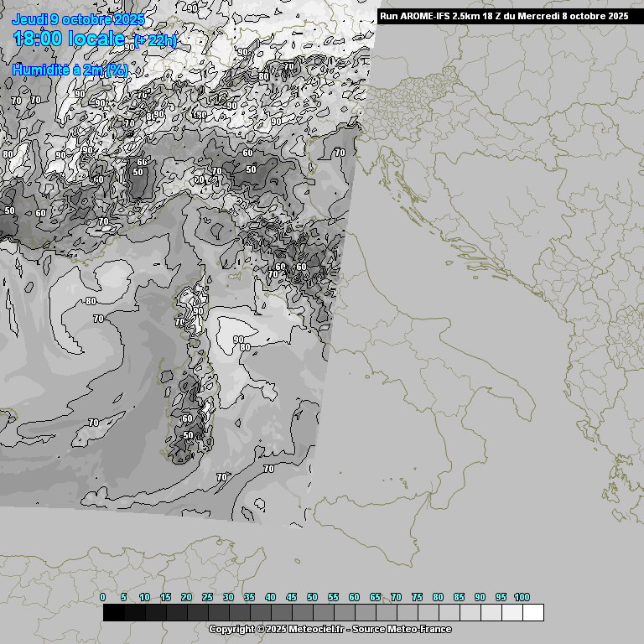The width and height of the screenshot is (644, 644).
Task: Click the "18:00 locale" time heading
Action: (x=69, y=39)
